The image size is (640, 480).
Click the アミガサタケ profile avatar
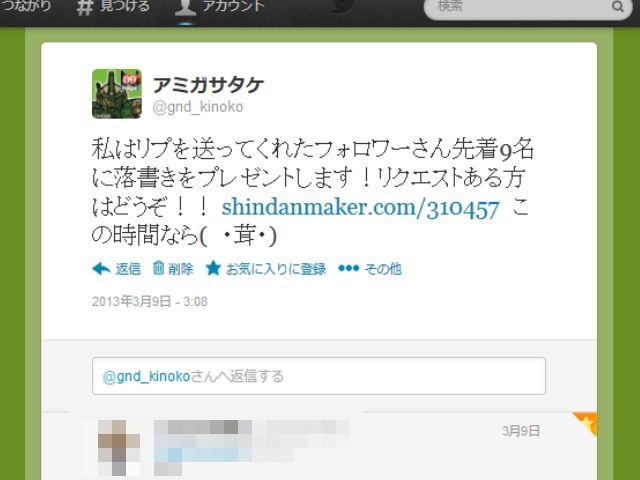(x=117, y=94)
